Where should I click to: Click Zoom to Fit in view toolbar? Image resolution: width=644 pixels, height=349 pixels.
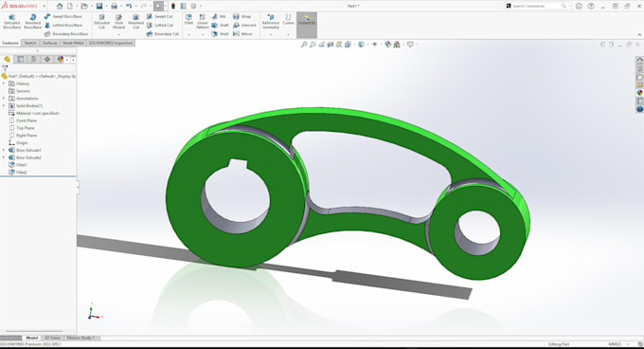pos(304,45)
